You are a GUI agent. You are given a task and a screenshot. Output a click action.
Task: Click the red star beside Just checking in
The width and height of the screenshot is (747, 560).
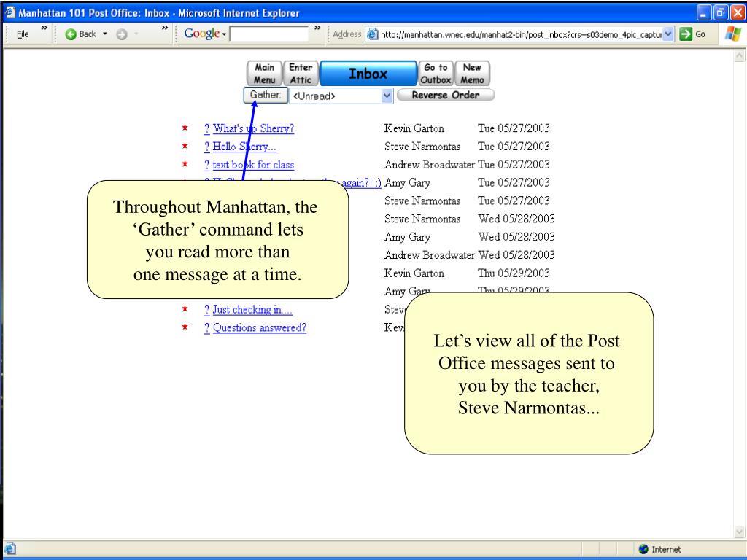pos(185,310)
